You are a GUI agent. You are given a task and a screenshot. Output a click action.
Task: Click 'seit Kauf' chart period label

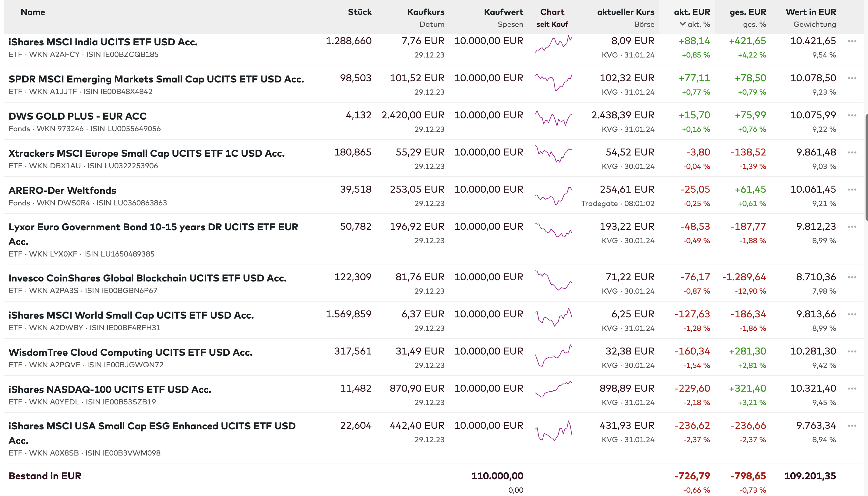(x=552, y=25)
